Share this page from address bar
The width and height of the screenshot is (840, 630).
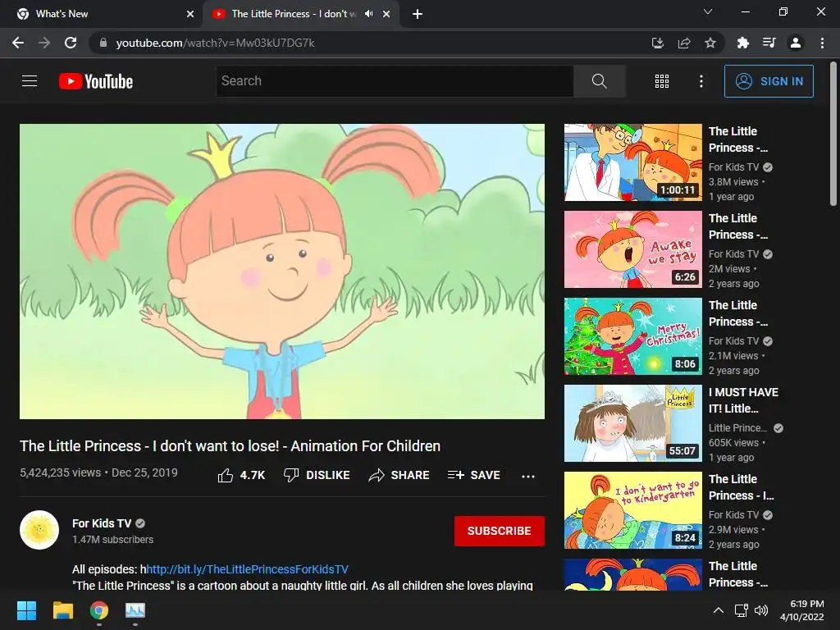click(684, 43)
